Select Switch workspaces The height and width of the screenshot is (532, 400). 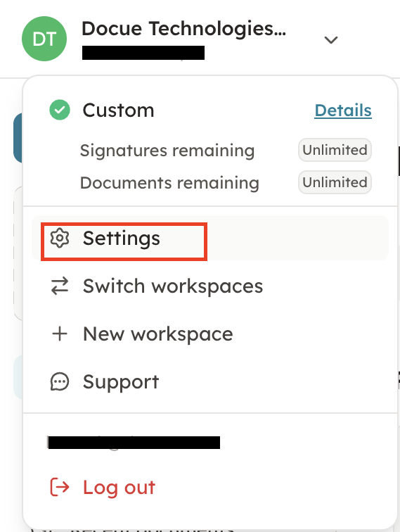point(210,286)
